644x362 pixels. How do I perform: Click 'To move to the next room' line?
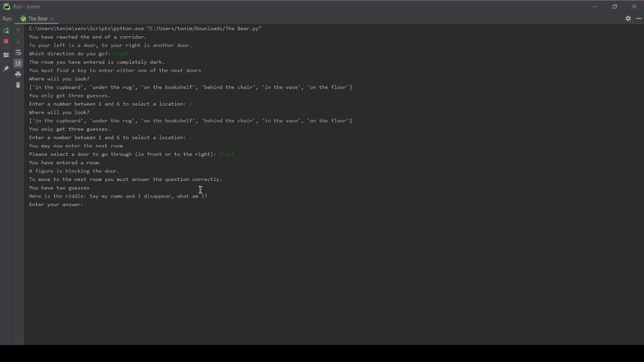tap(126, 179)
